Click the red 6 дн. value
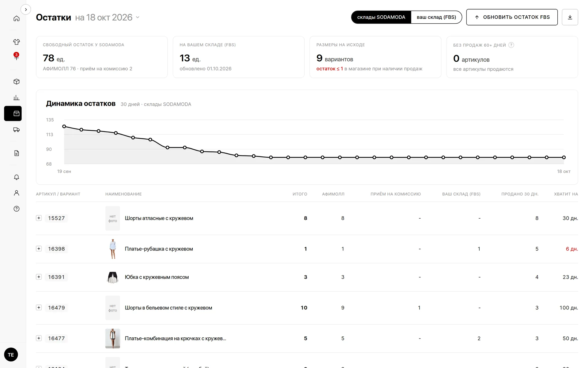Viewport: 588px width, 368px height. coord(572,249)
